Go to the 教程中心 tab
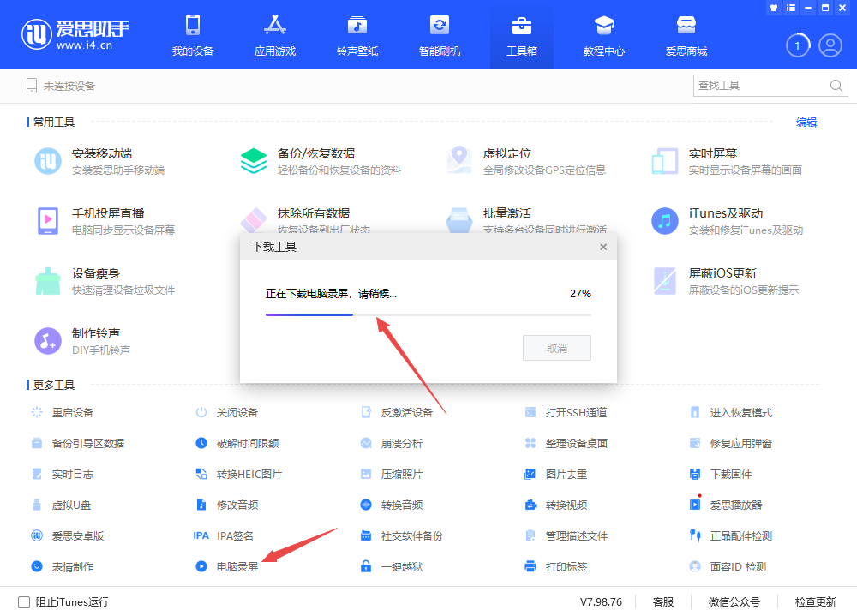Image resolution: width=857 pixels, height=616 pixels. (x=604, y=35)
